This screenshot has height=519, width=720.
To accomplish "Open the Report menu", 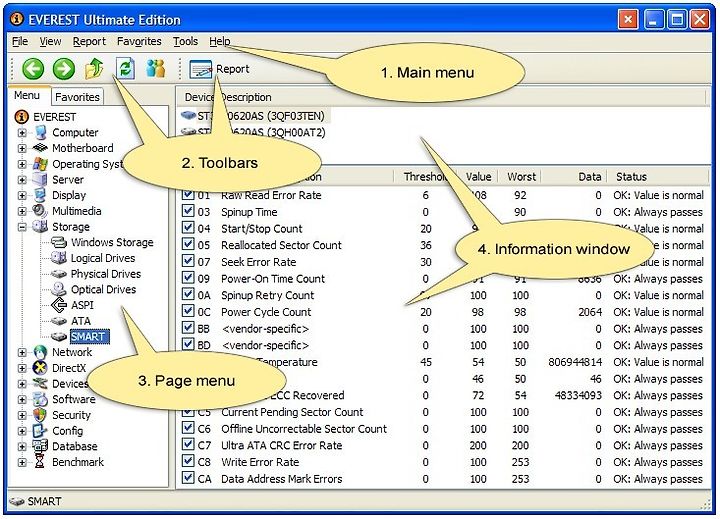I will tap(89, 41).
